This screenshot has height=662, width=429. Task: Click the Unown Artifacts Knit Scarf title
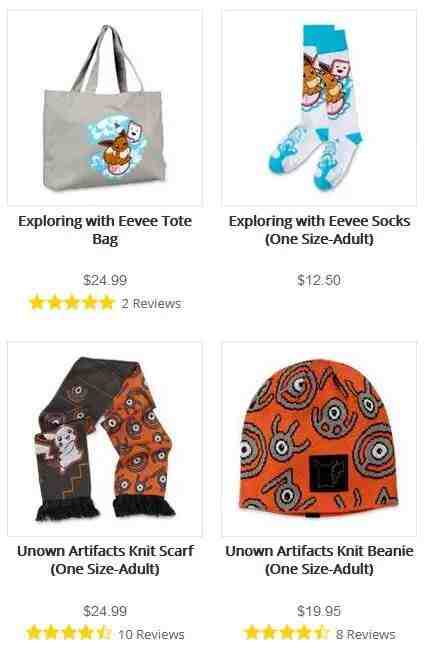pos(105,560)
